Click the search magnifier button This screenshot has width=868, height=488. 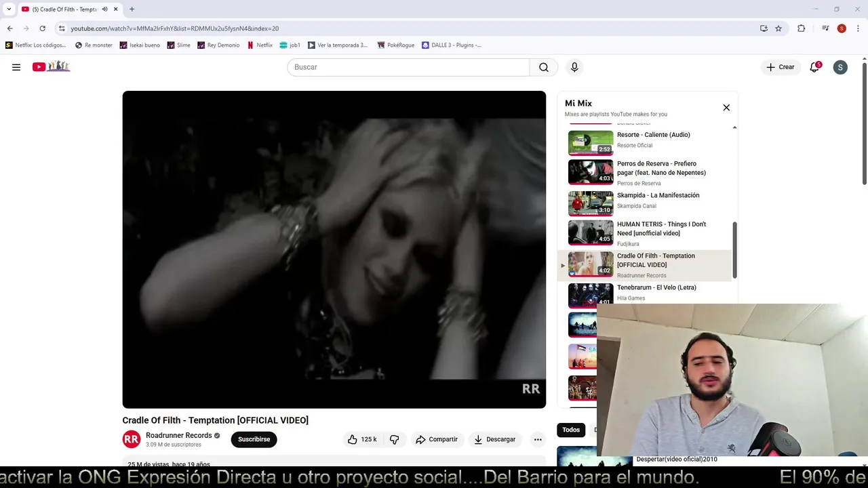click(544, 67)
